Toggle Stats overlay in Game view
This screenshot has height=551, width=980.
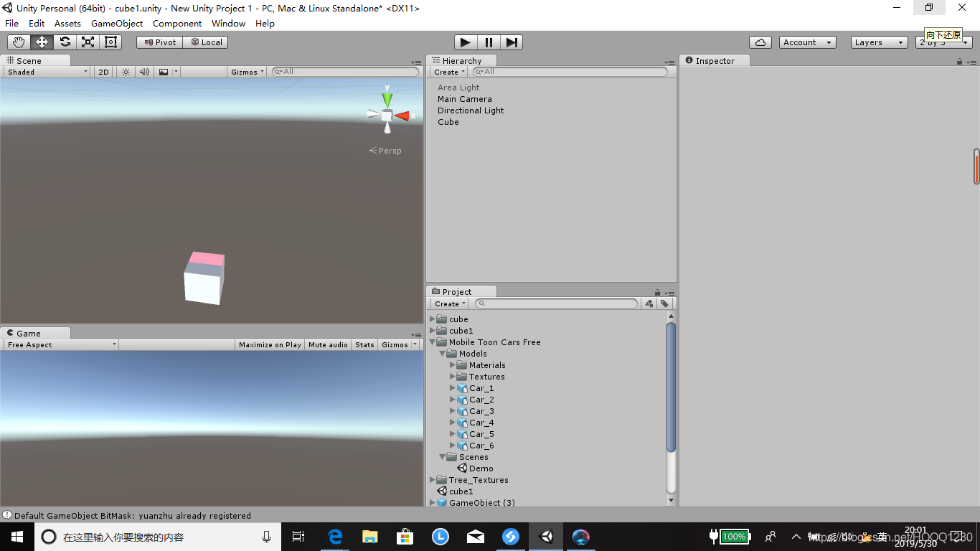[x=364, y=344]
